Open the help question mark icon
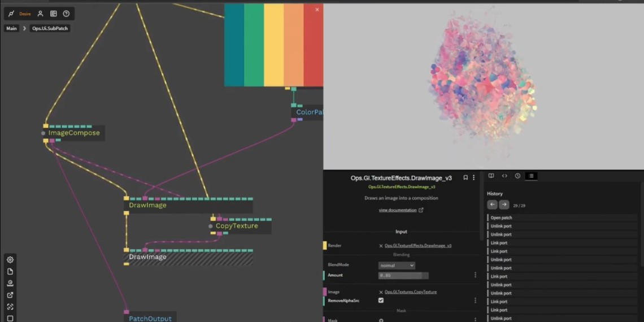644x322 pixels. [66, 14]
